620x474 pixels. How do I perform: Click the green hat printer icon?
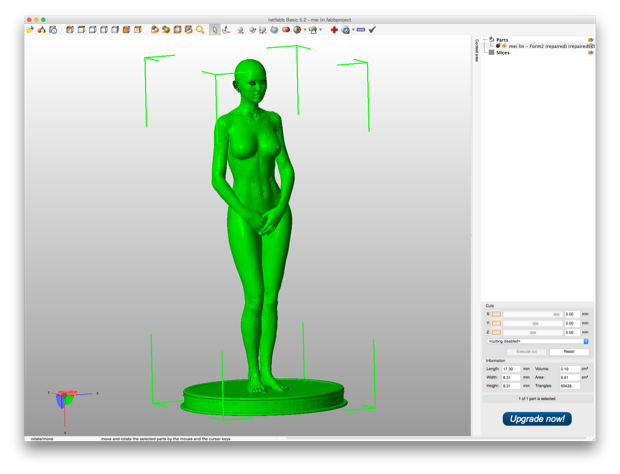tap(313, 30)
